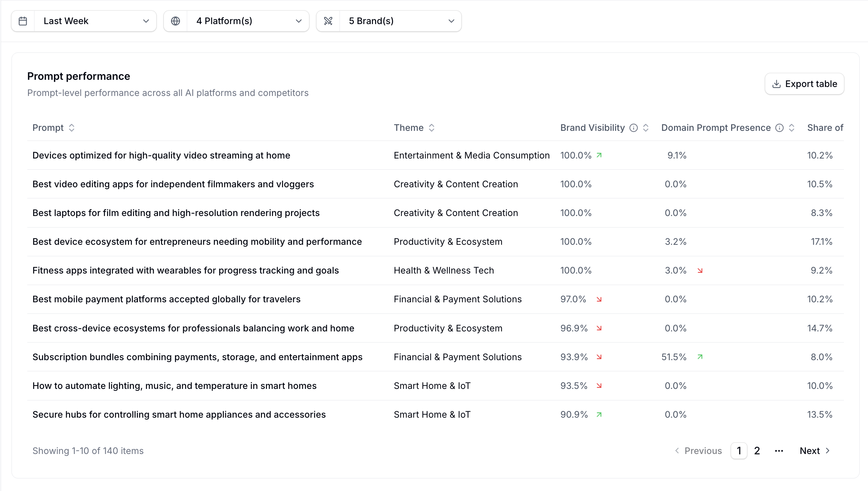
Task: Open prompt 'Best laptops for film editing'
Action: pos(176,213)
